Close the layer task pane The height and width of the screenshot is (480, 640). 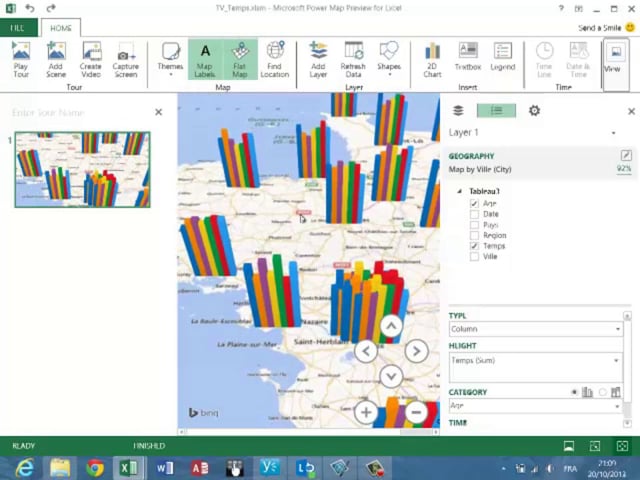(x=631, y=111)
